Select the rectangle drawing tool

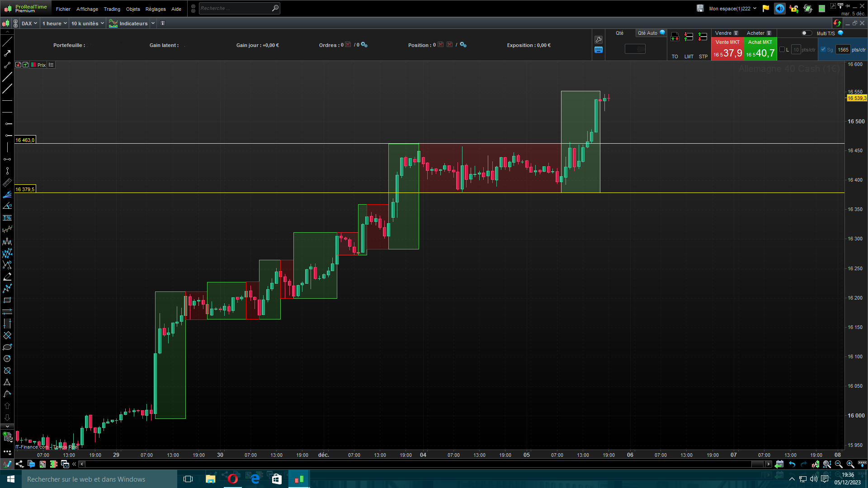point(7,300)
